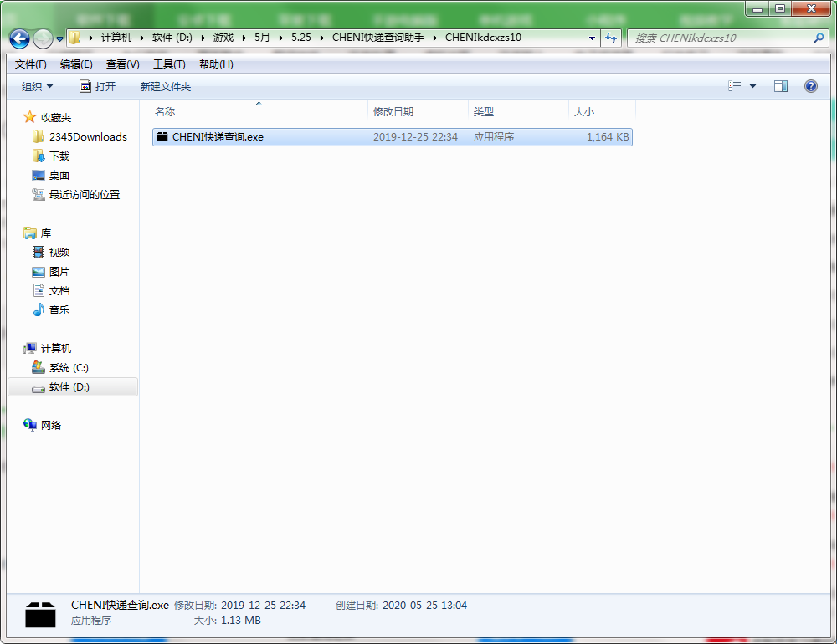Minimize the Explorer window

[757, 8]
